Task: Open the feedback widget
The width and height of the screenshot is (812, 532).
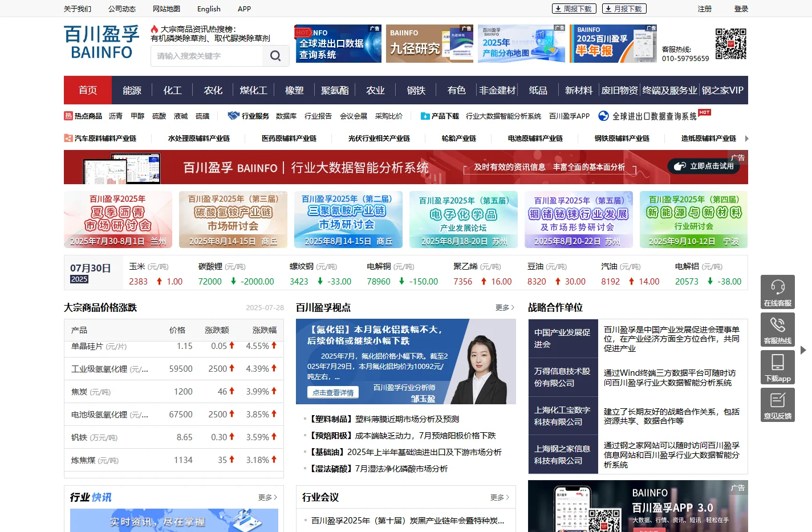Action: 778,405
